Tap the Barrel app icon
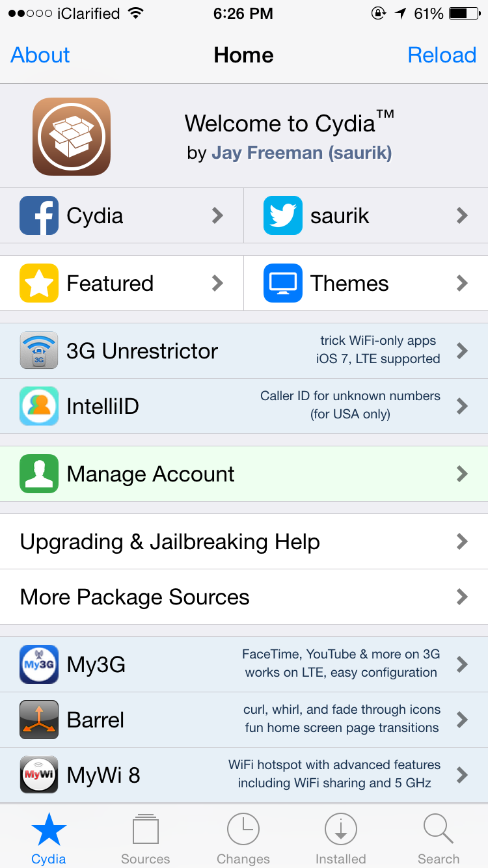 click(39, 720)
